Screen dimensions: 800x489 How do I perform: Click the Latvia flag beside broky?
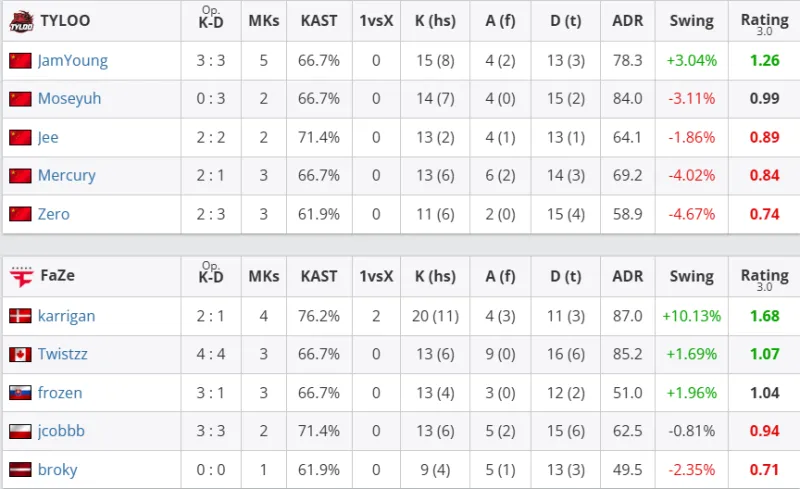(x=20, y=469)
